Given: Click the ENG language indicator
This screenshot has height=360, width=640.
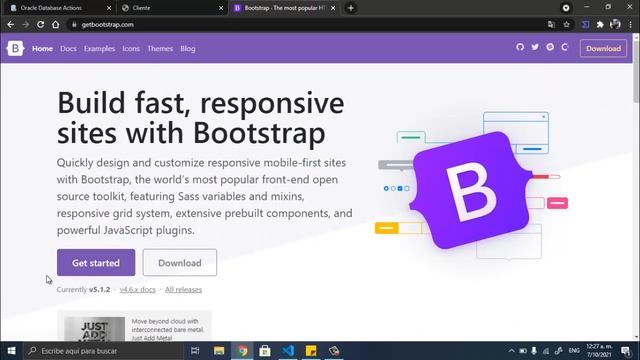Looking at the screenshot, I should 574,351.
